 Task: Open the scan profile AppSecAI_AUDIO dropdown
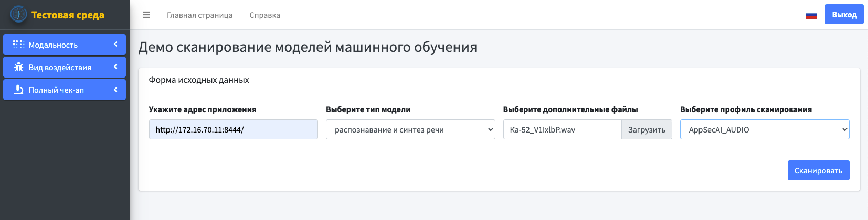coord(765,129)
